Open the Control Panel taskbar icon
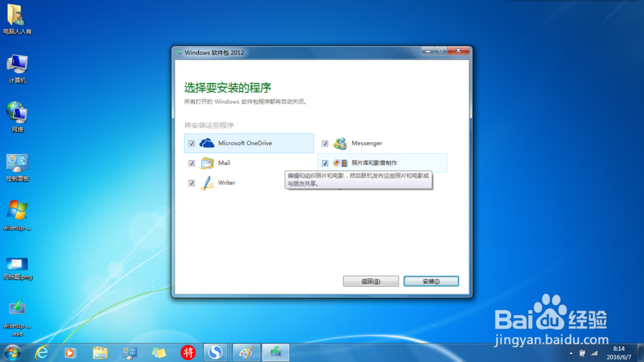Screen dimensions: 644x362 pyautogui.click(x=129, y=352)
